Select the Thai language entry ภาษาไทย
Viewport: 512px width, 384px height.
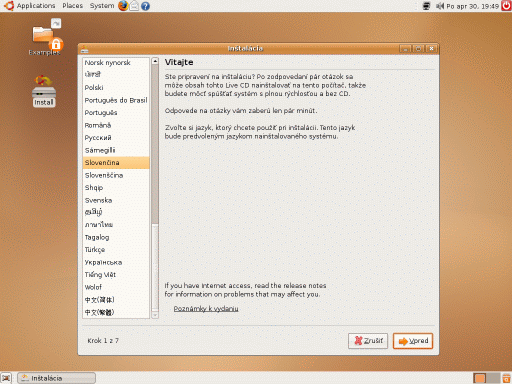(x=116, y=225)
